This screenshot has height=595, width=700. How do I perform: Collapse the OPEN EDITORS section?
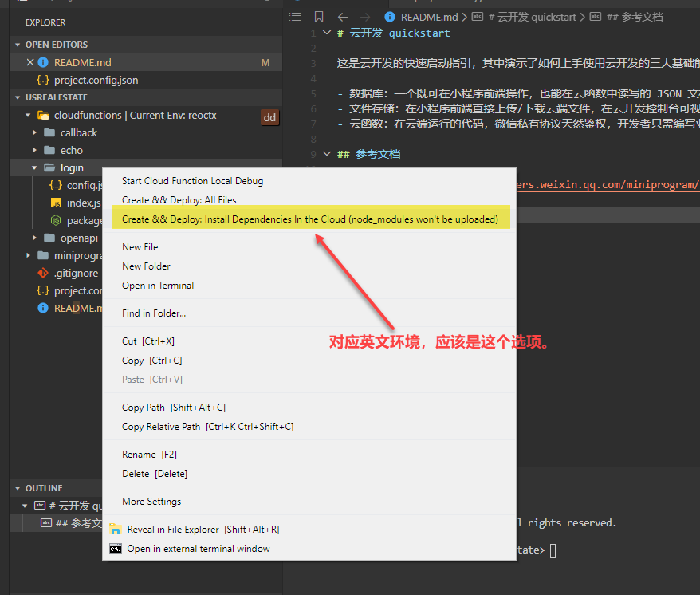coord(18,44)
